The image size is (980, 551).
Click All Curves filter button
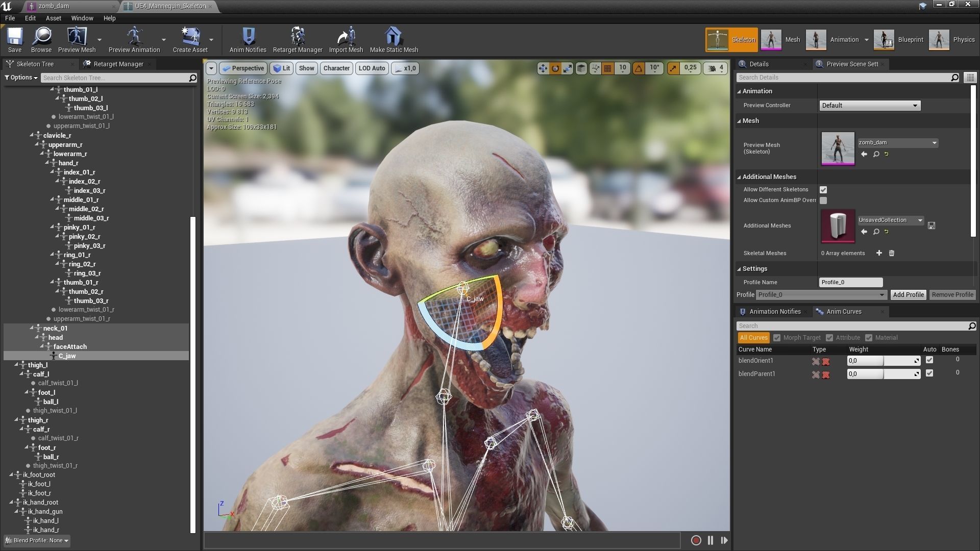coord(753,338)
